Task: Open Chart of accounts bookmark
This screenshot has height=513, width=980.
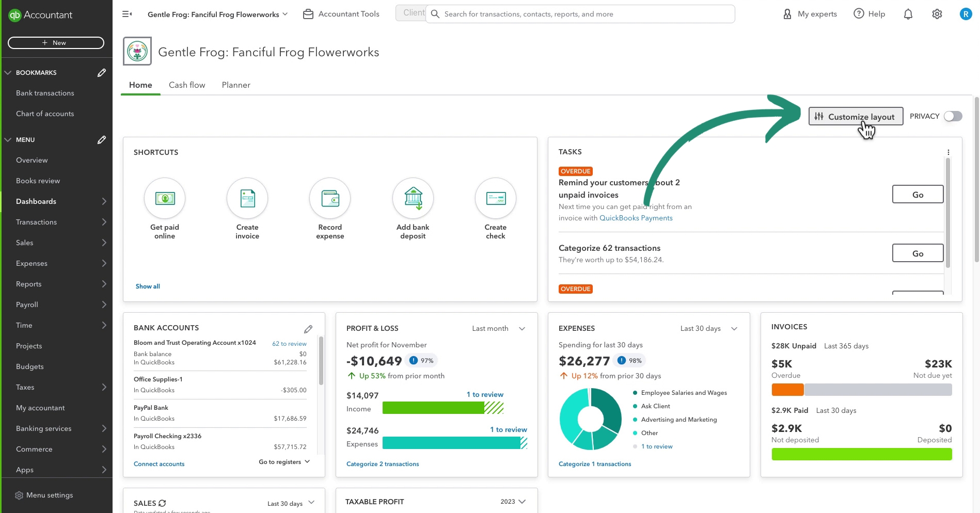Action: pos(45,114)
